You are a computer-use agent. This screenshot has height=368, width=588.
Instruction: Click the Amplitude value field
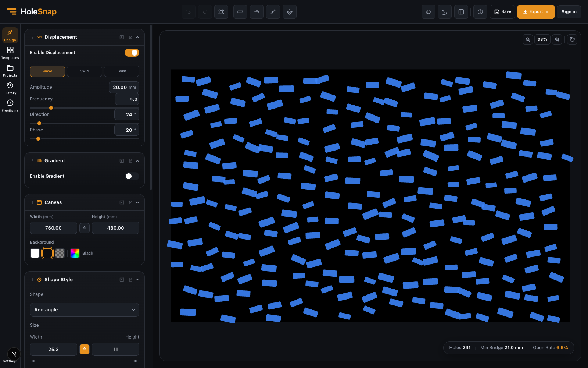click(124, 87)
